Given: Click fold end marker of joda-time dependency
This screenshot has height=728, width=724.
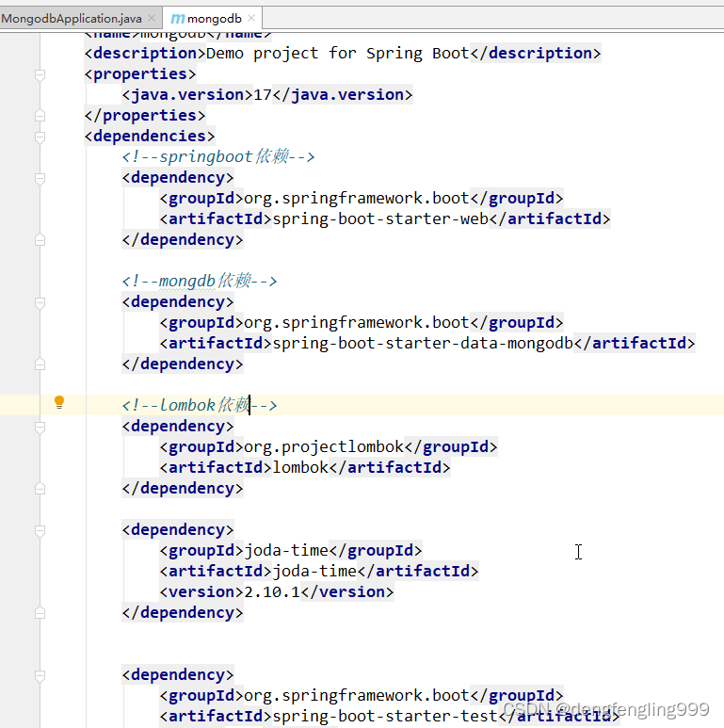Looking at the screenshot, I should tap(40, 613).
